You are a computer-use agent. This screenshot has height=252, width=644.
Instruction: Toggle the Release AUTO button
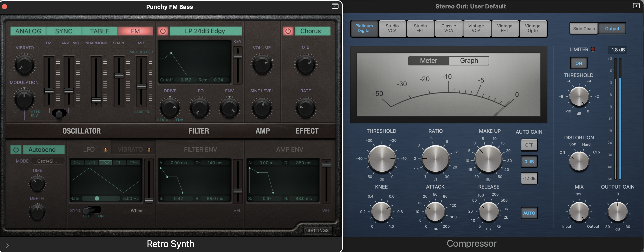pos(529,213)
